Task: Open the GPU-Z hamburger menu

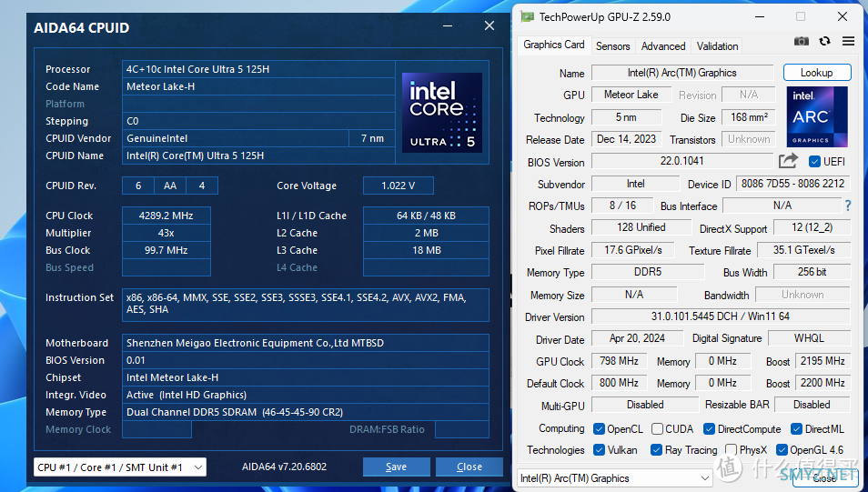Action: point(848,41)
